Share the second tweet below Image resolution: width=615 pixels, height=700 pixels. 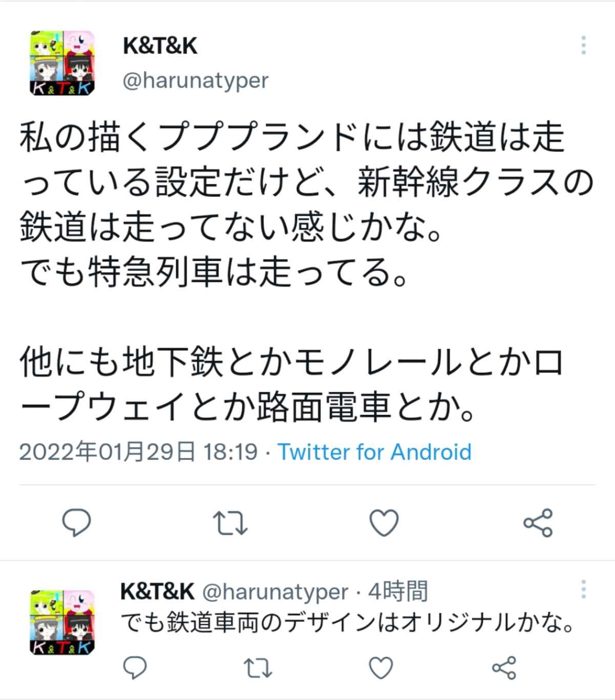click(504, 668)
